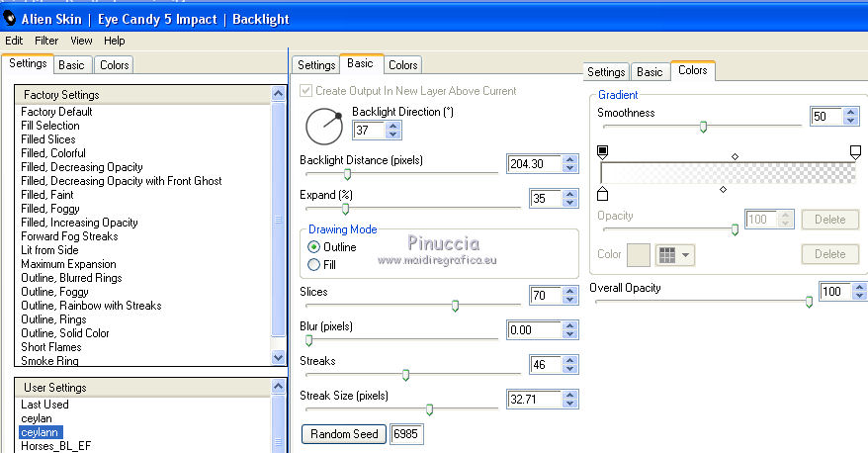Increase Blur value with up arrow

click(570, 325)
